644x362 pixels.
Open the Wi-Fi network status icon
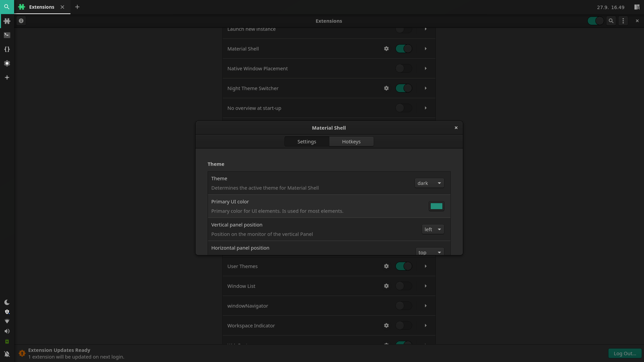tap(7, 321)
